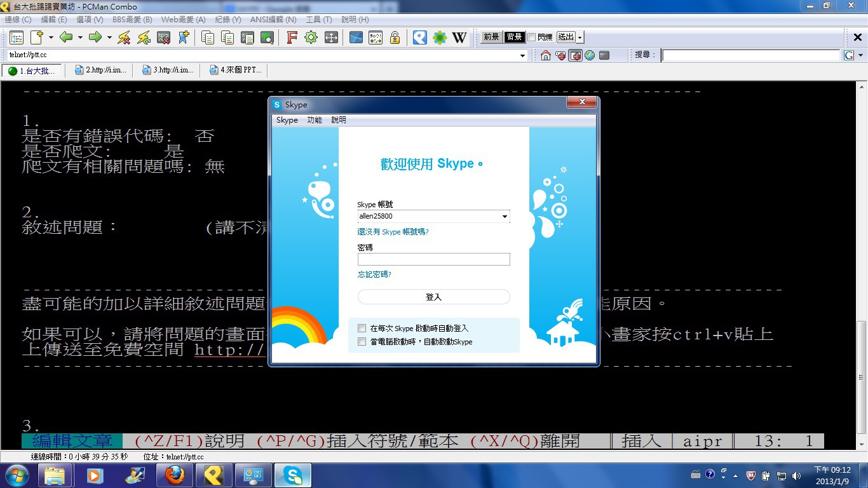Screen dimensions: 868x488
Task: Click the Wikipedia W toolbar icon
Action: [x=459, y=37]
